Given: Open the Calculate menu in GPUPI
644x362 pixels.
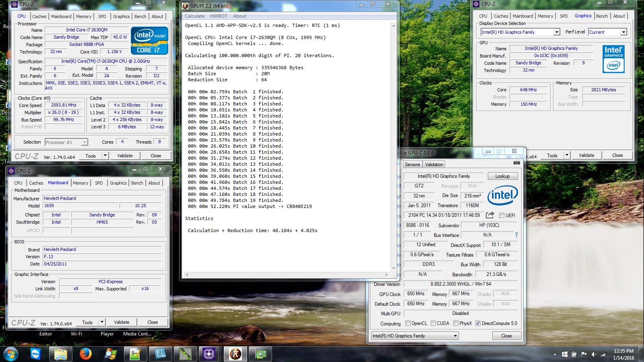Looking at the screenshot, I should coord(194,16).
